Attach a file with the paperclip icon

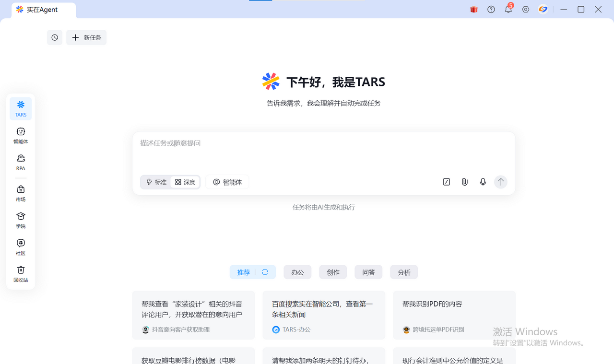click(x=465, y=182)
